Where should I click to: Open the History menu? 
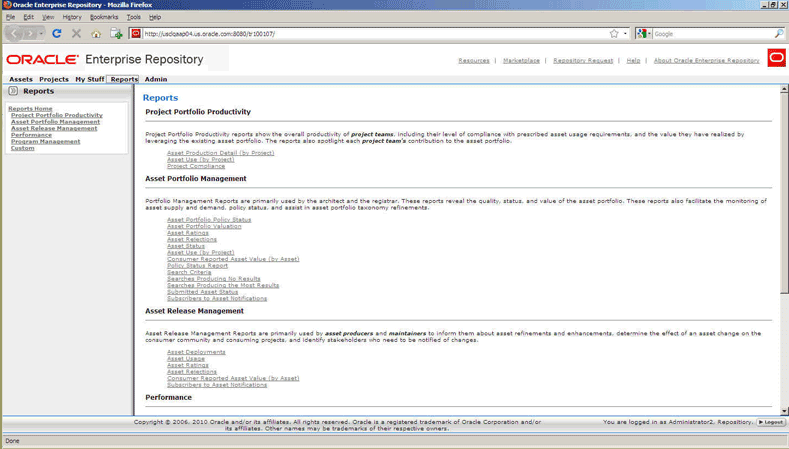pos(72,17)
